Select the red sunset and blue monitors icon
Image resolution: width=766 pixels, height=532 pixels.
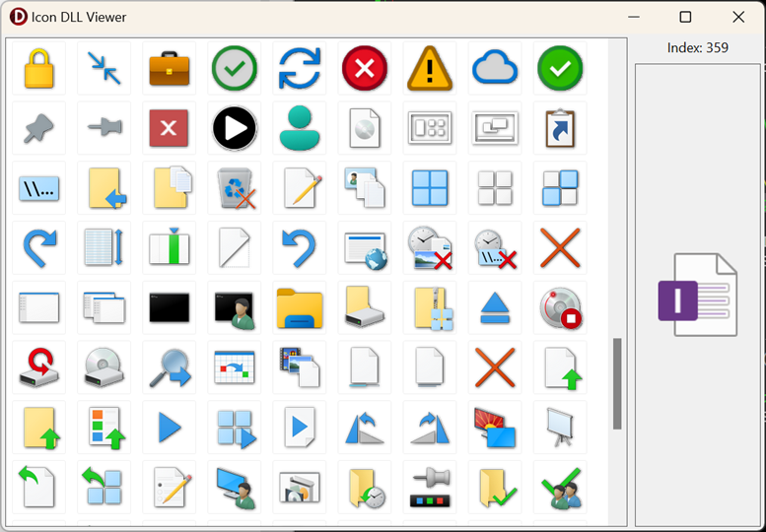click(x=495, y=428)
